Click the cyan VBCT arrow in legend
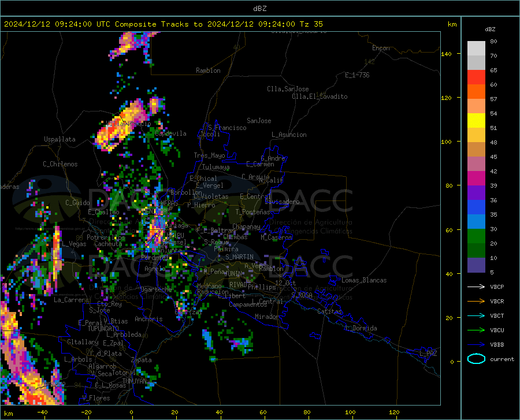The width and height of the screenshot is (520, 420). [x=476, y=315]
